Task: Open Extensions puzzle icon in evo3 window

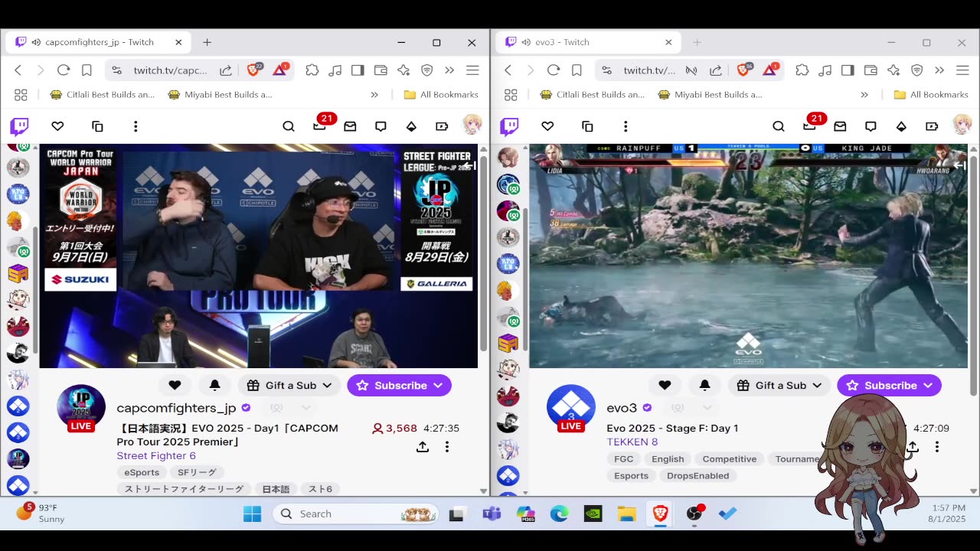Action: point(802,70)
